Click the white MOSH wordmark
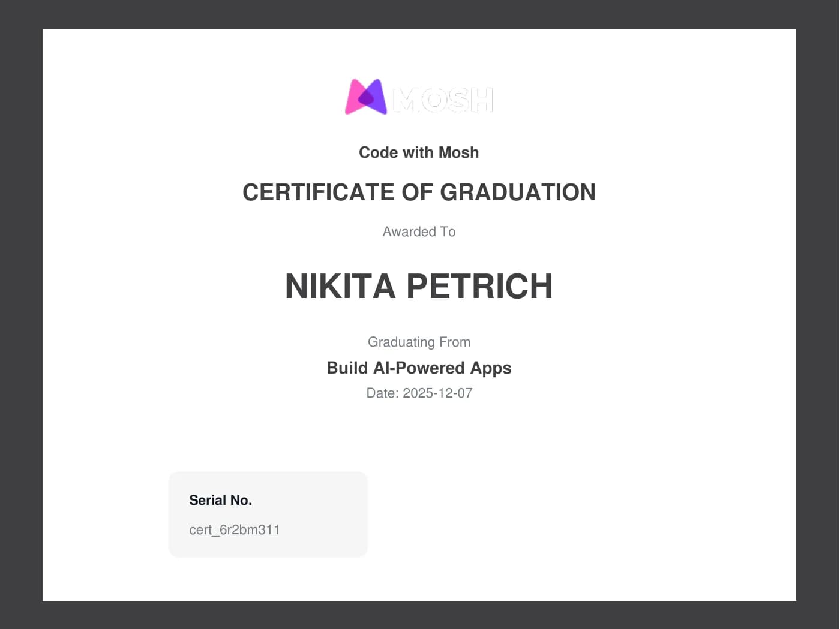This screenshot has width=840, height=629. (x=443, y=100)
